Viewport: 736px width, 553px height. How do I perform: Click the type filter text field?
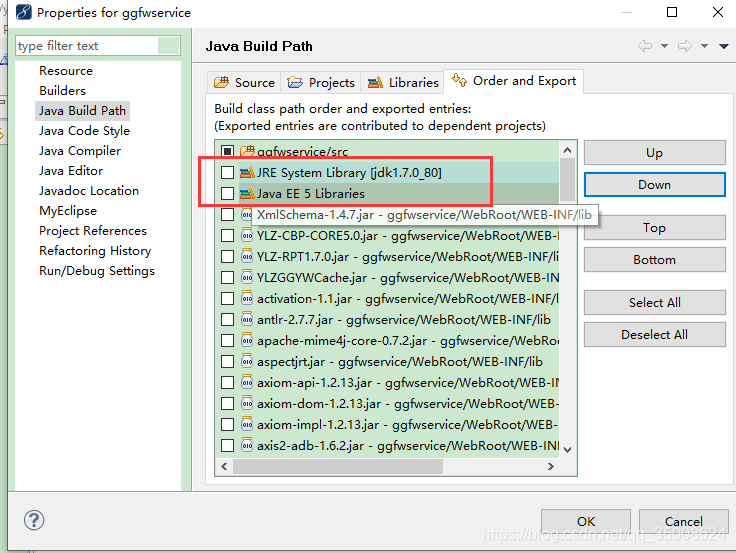click(98, 46)
